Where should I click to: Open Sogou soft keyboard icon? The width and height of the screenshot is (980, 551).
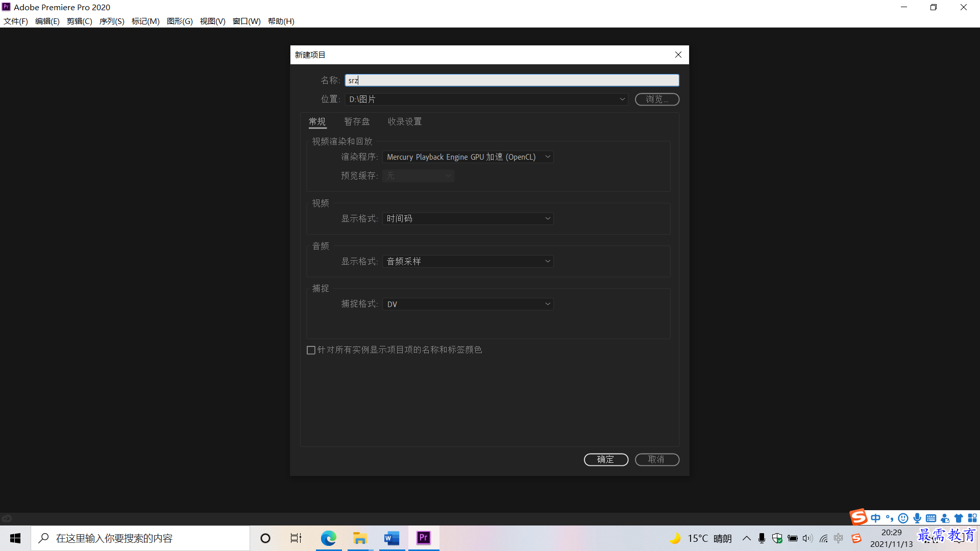pos(931,518)
